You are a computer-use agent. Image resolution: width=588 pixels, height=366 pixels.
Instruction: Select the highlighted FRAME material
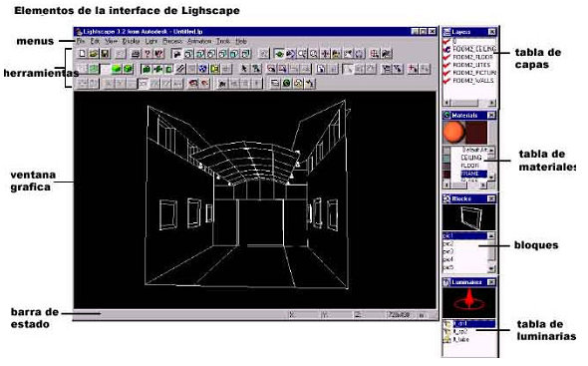(x=473, y=174)
